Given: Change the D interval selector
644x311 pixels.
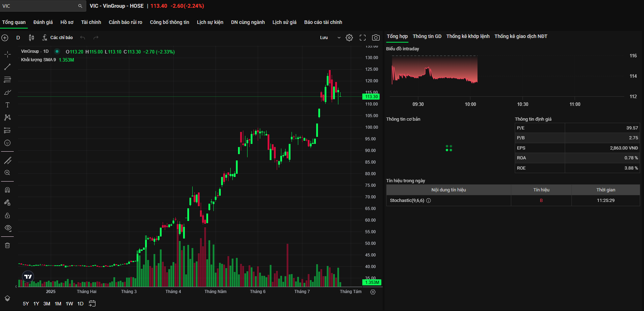Looking at the screenshot, I should pyautogui.click(x=18, y=38).
